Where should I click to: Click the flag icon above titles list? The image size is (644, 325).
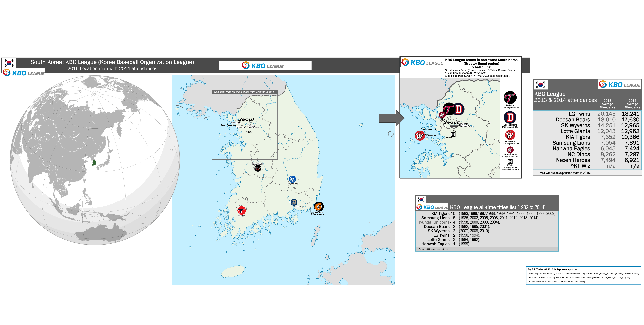coord(421,199)
